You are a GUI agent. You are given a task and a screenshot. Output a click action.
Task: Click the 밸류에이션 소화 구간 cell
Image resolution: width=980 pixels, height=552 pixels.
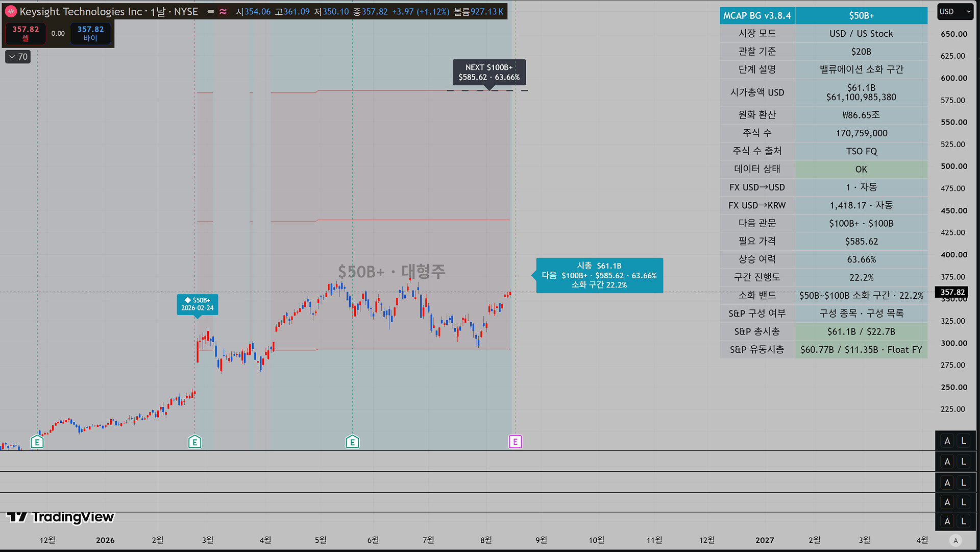click(x=861, y=69)
